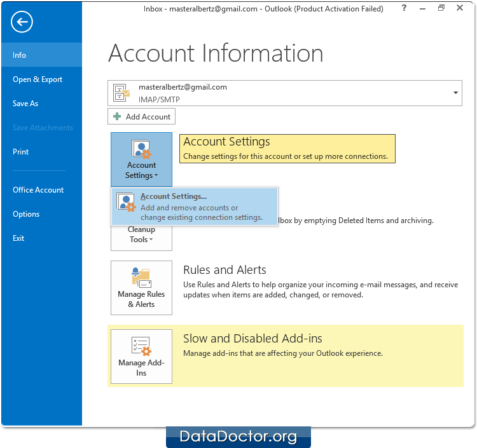Click the 'Use Rules and Alerts to help' description
The image size is (477, 448).
click(x=321, y=290)
